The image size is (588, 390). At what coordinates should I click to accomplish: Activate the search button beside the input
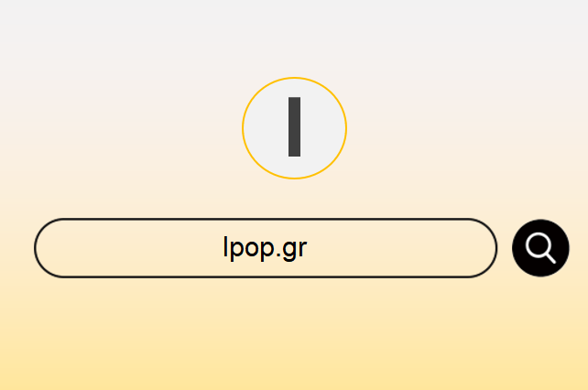[x=540, y=248]
